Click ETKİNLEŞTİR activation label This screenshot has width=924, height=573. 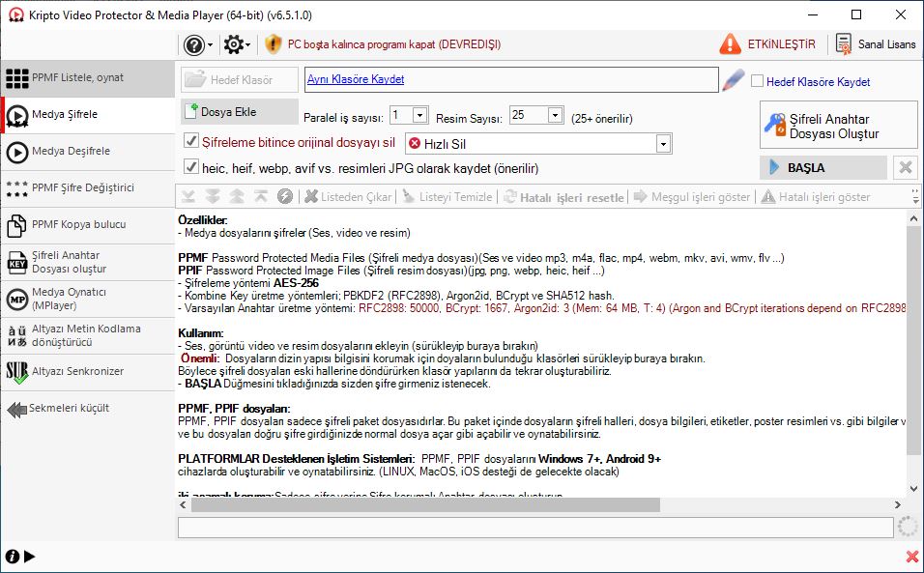point(781,44)
